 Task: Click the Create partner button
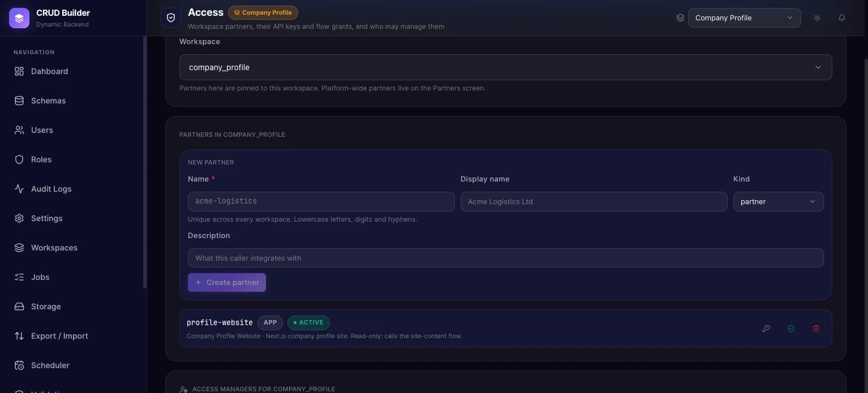[x=227, y=282]
